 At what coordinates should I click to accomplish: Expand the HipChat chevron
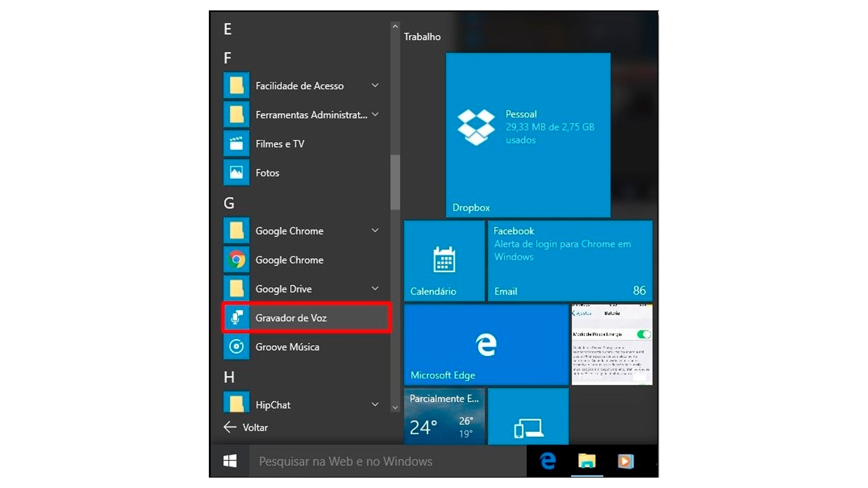(x=375, y=404)
